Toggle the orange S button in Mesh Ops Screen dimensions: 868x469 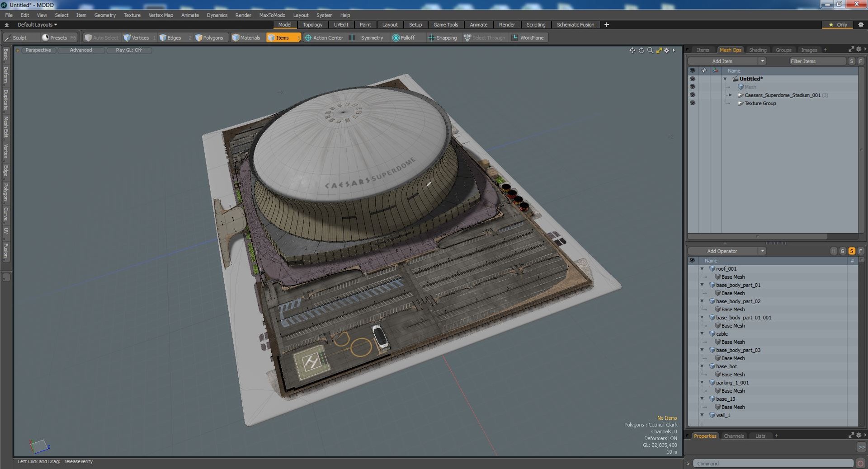point(852,251)
